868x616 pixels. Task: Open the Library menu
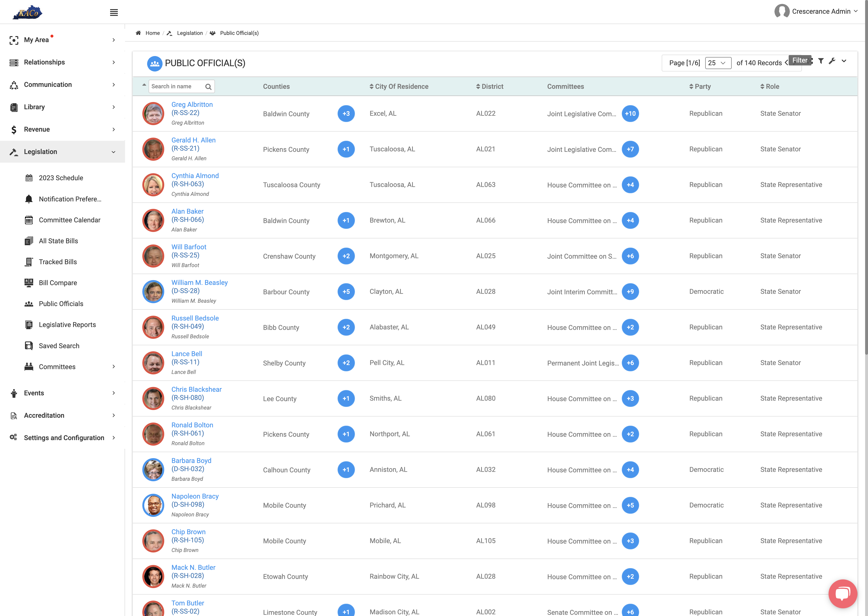[x=63, y=107]
